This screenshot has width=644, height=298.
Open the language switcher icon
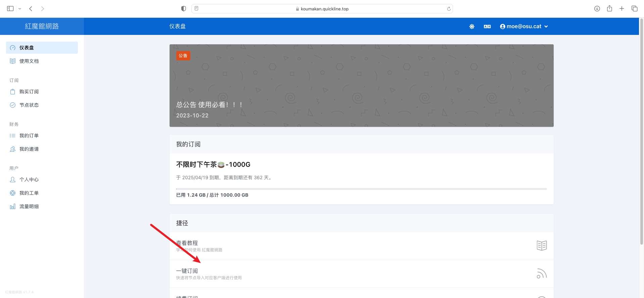point(487,27)
